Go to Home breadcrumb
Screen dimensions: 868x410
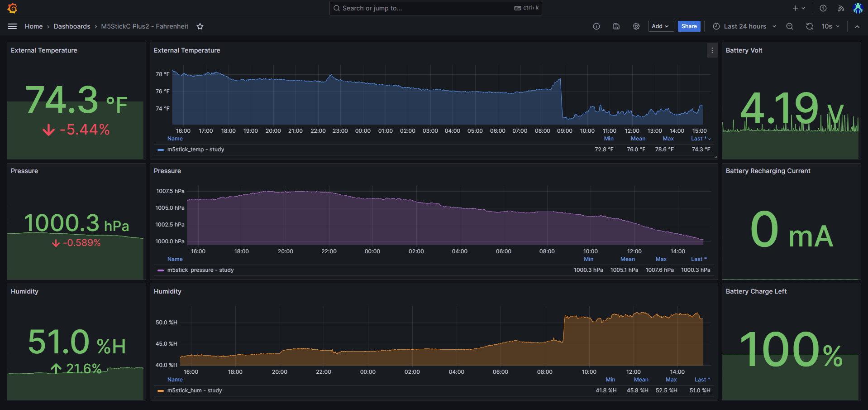pos(33,26)
